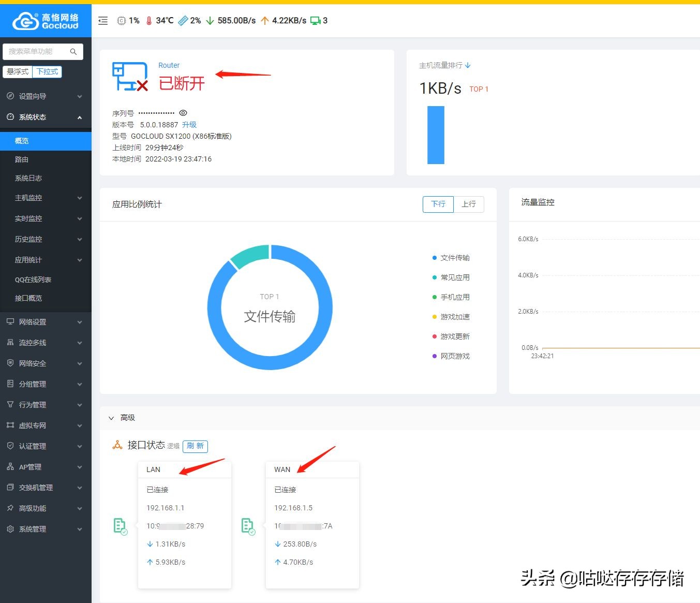Click the collapse sidebar icon in top bar
Image resolution: width=700 pixels, height=603 pixels.
(102, 21)
